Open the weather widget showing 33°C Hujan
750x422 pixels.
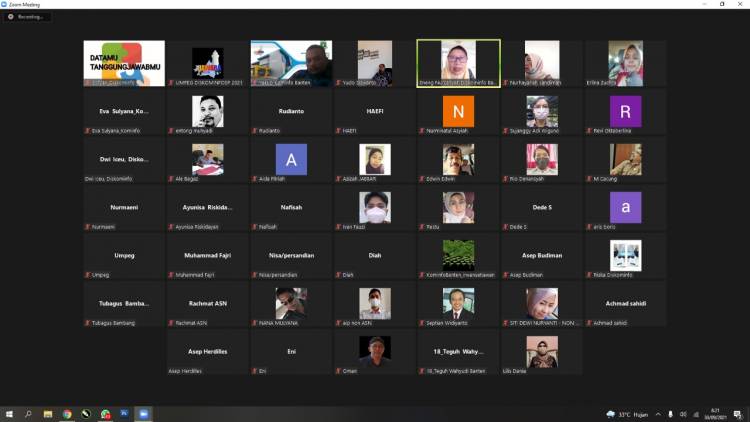point(627,414)
